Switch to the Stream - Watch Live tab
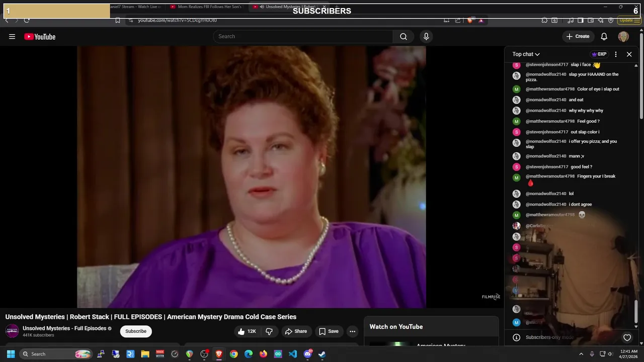644x362 pixels. [135, 7]
